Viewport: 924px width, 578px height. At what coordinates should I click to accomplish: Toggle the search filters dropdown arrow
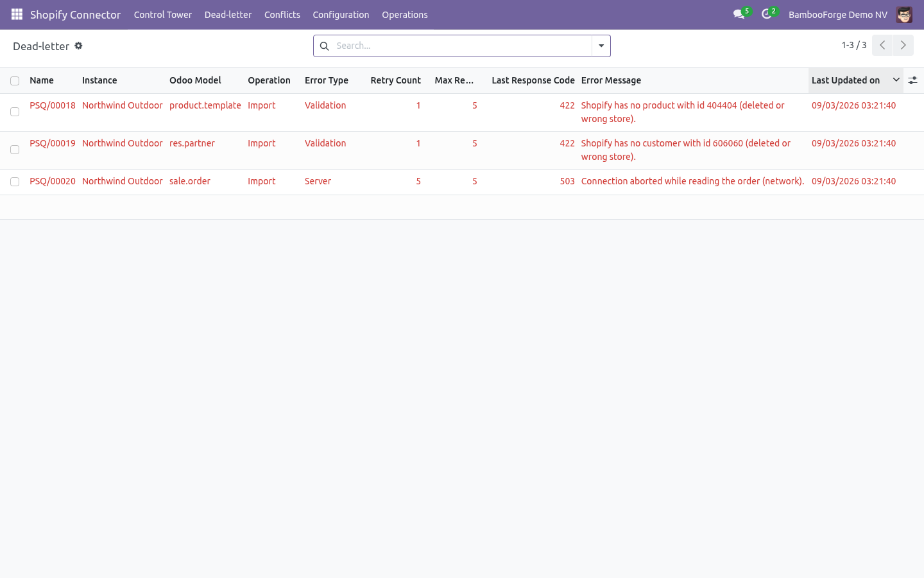click(x=601, y=46)
